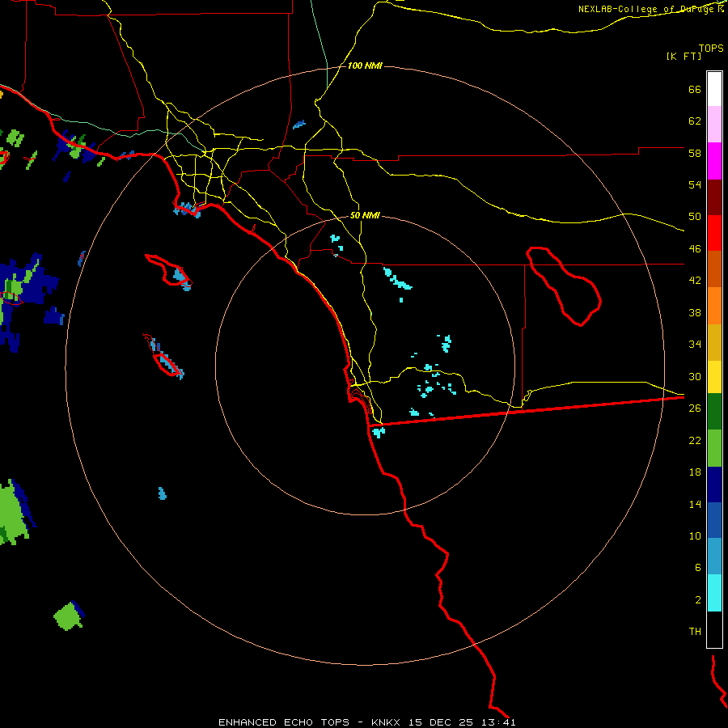Click the 13:41 timestamp text

(498, 722)
